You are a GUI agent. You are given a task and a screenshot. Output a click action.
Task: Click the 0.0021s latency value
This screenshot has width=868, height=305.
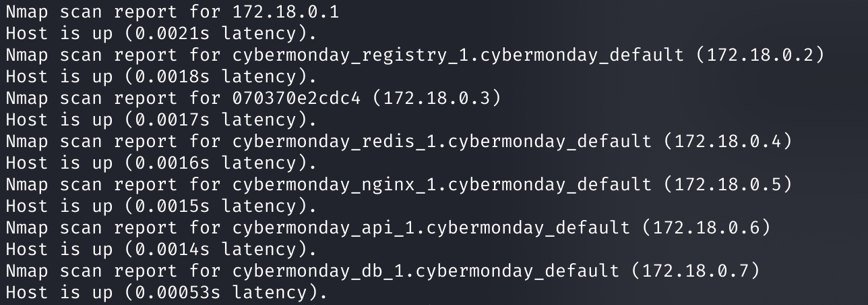173,33
